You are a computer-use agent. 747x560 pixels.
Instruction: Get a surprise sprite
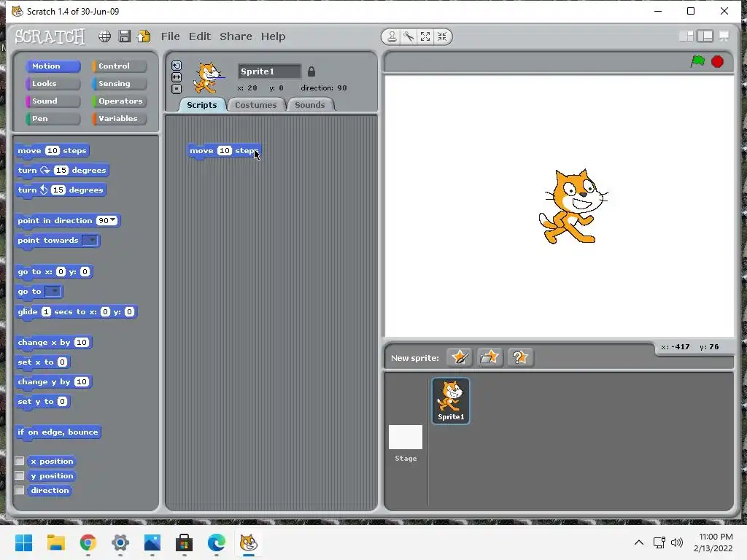pos(519,357)
